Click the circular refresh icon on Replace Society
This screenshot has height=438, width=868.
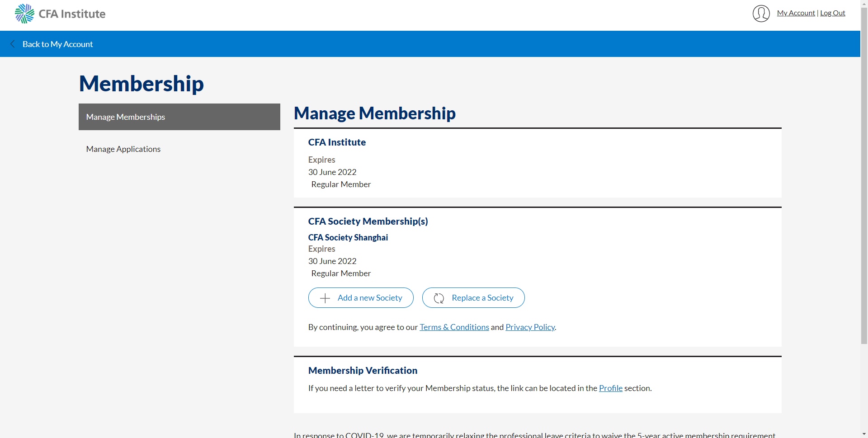point(439,298)
